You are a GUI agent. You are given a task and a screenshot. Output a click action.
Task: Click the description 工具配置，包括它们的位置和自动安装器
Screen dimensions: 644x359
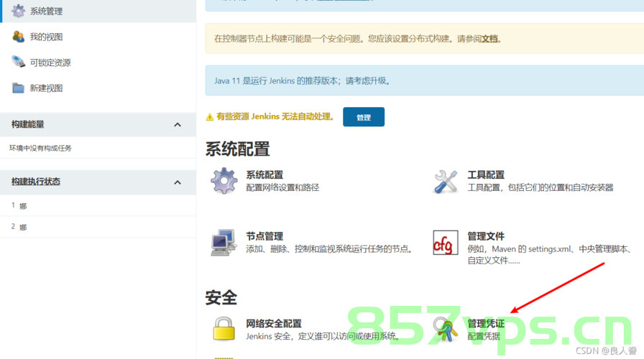[540, 188]
